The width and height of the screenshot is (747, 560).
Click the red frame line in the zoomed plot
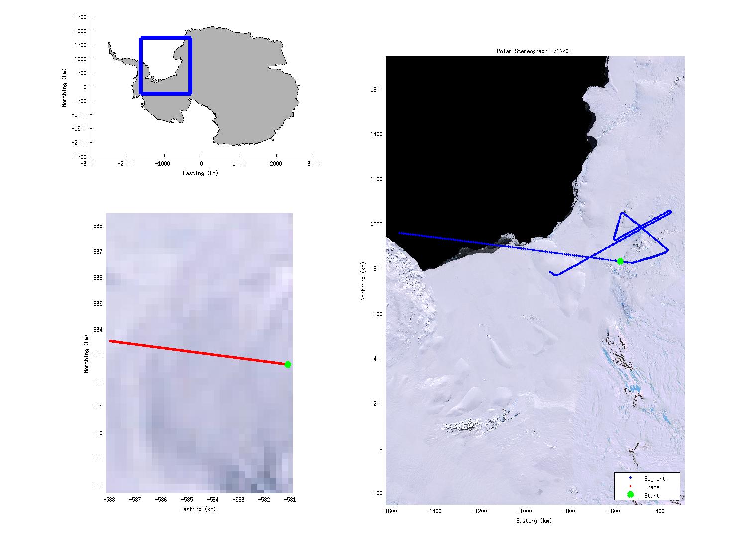coord(199,353)
